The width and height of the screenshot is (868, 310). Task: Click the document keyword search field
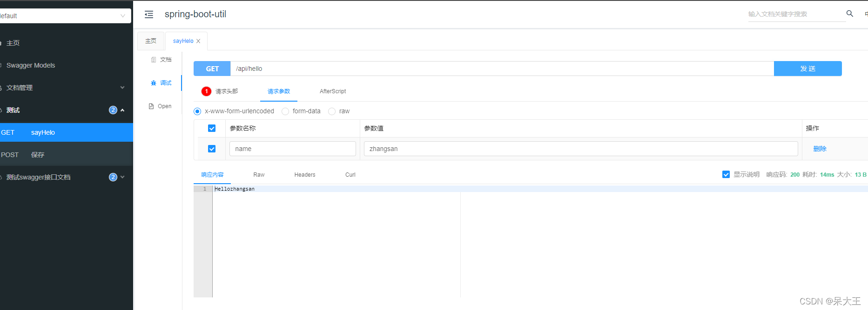coord(797,14)
